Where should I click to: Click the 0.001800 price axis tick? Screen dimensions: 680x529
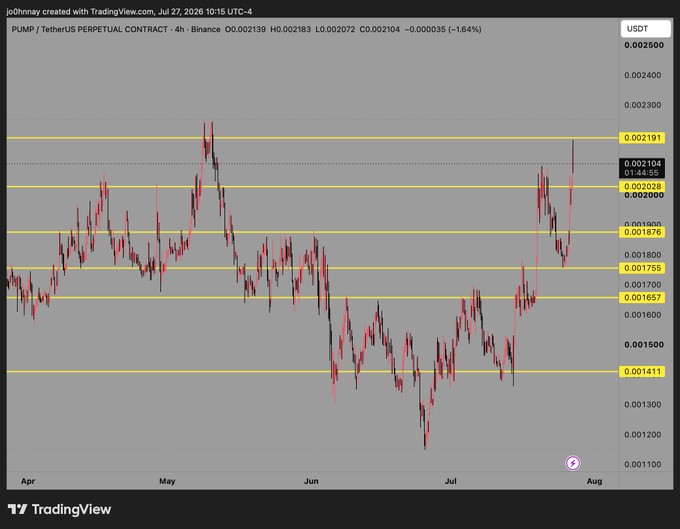pyautogui.click(x=643, y=255)
